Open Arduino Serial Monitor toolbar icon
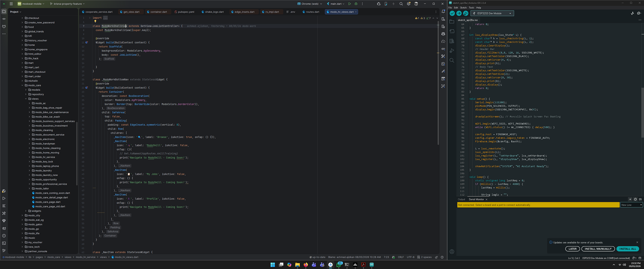Image resolution: width=644 pixels, height=269 pixels. [639, 14]
